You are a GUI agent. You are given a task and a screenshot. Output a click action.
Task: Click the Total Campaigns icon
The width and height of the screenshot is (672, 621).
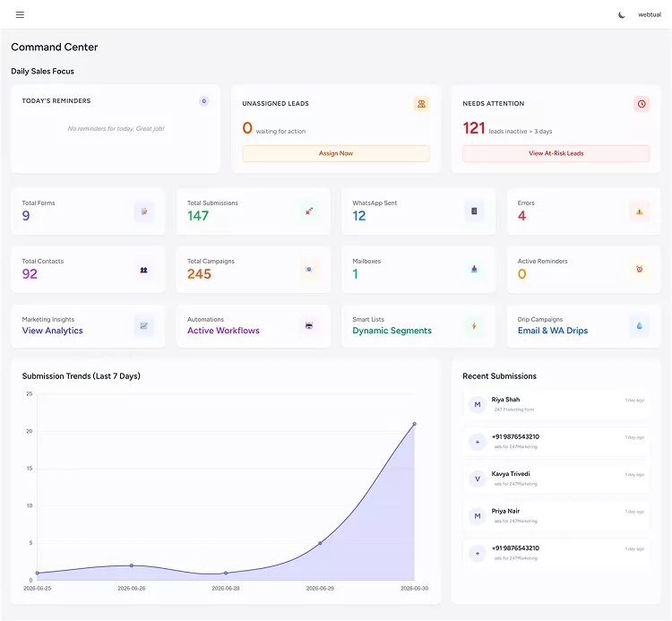309,270
